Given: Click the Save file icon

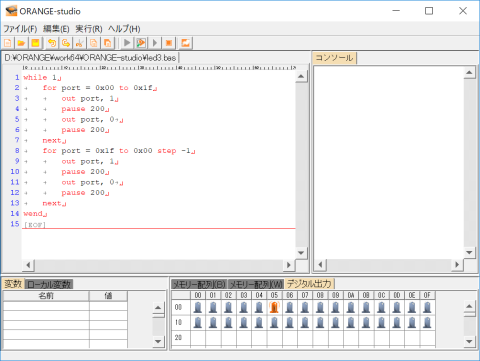Looking at the screenshot, I should [35, 43].
